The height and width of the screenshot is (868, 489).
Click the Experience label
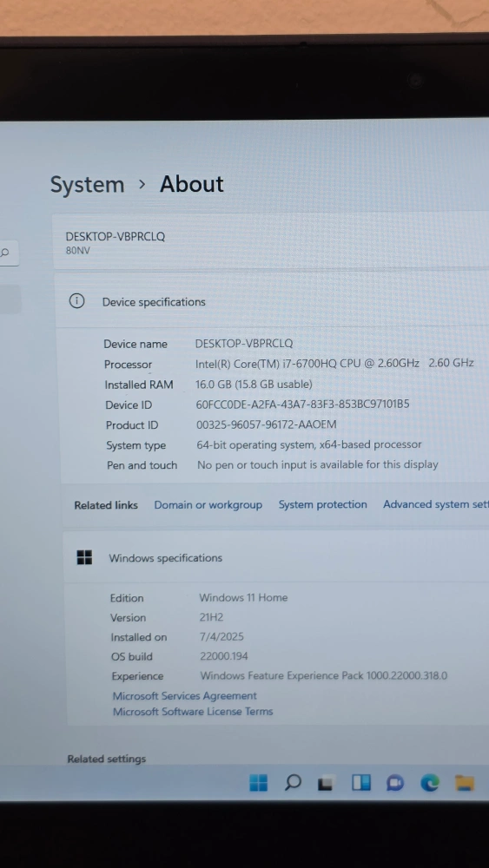tap(137, 676)
